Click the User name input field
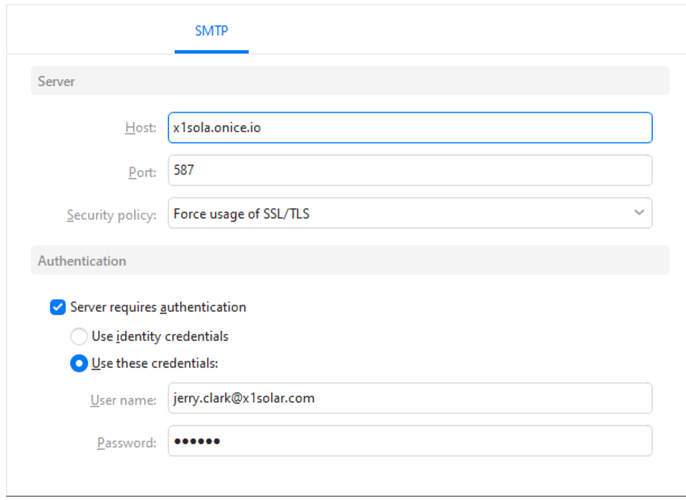This screenshot has width=686, height=500. [x=410, y=398]
